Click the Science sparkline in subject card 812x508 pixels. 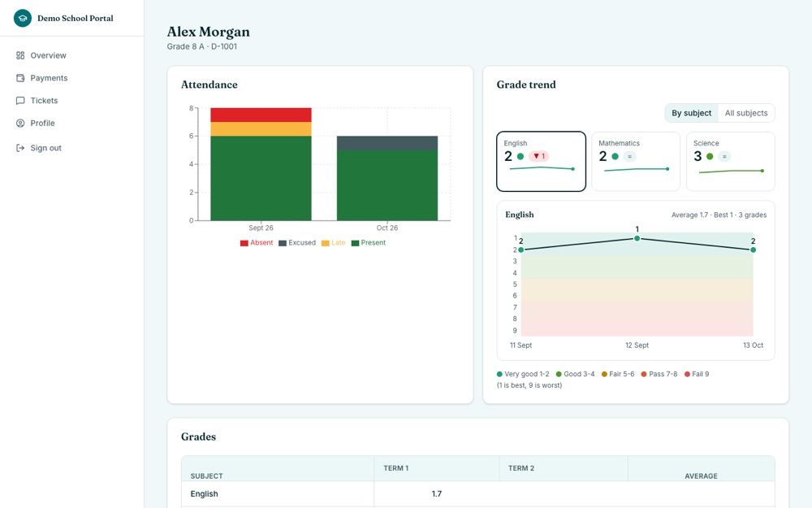(732, 171)
